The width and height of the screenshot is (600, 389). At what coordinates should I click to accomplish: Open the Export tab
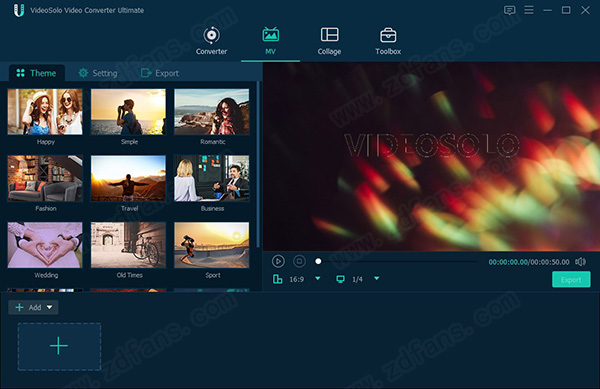coord(160,73)
